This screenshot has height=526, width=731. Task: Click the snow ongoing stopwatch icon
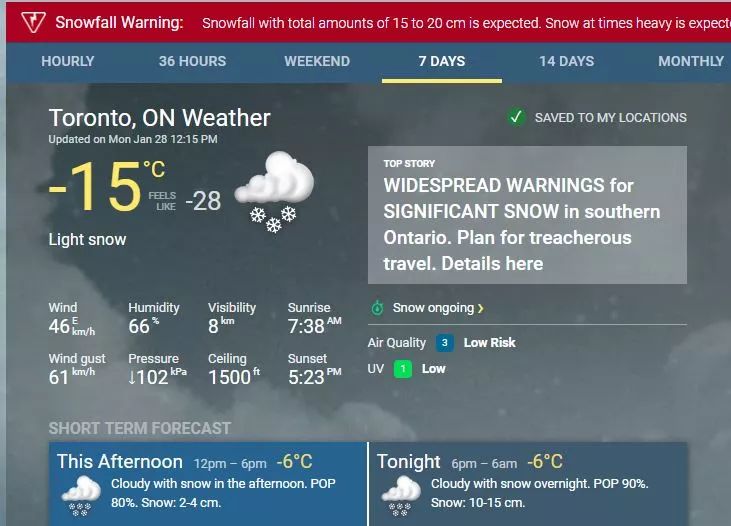coord(377,308)
